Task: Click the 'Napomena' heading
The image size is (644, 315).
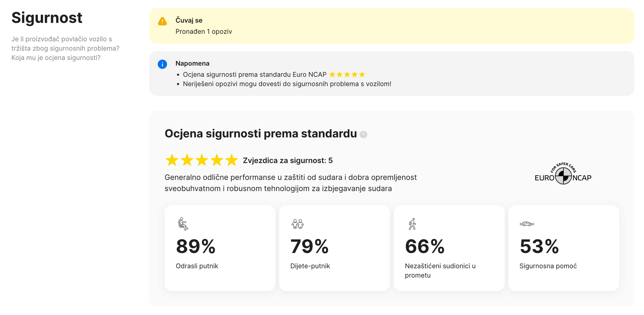Action: (x=192, y=63)
